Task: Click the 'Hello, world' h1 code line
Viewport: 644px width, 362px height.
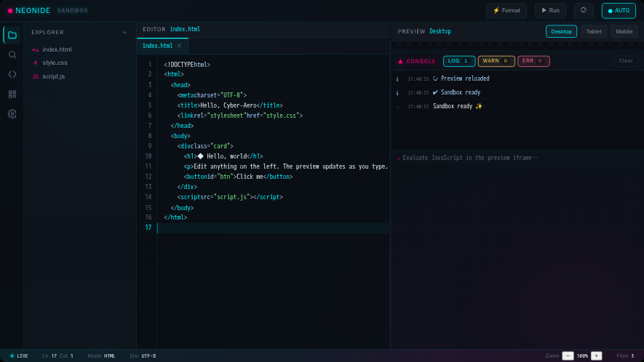Action: (x=223, y=156)
